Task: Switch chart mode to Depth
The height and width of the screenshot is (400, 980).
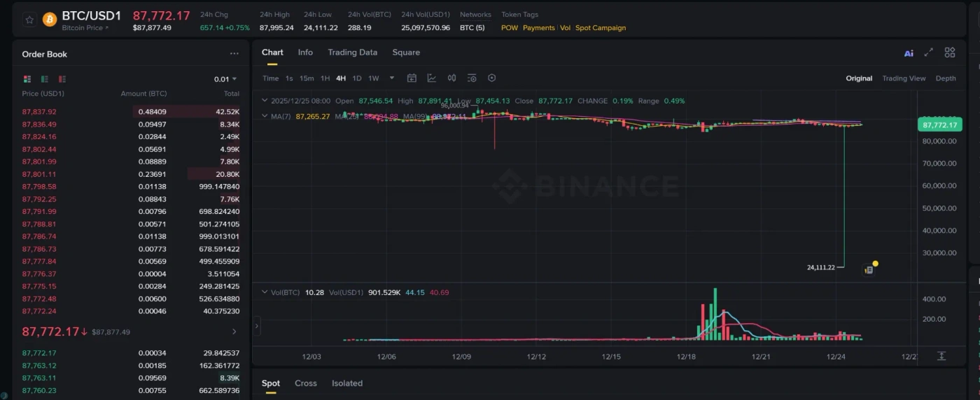Action: (946, 78)
